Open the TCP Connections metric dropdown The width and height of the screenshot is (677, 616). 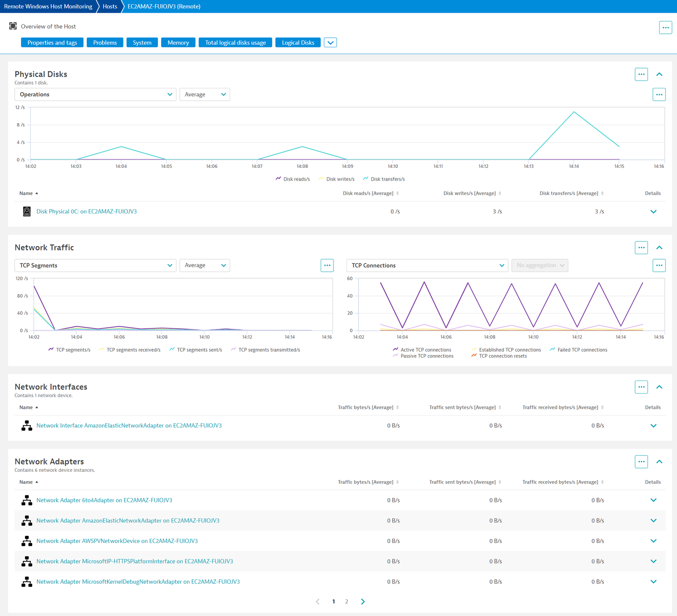coord(427,266)
